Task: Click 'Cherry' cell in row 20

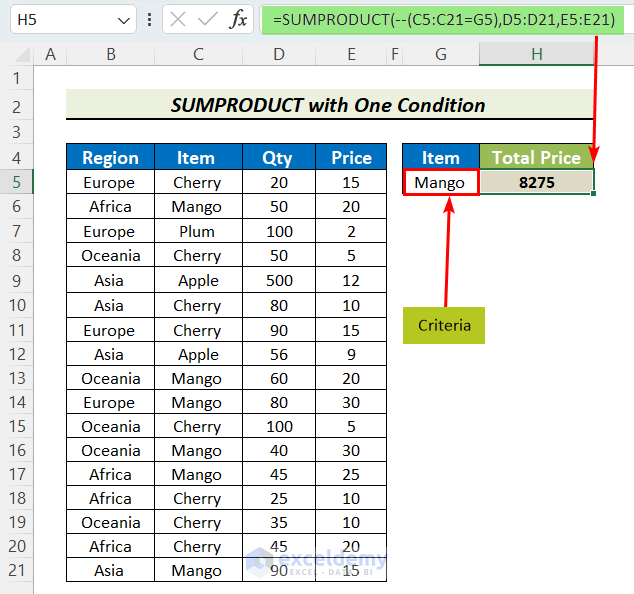Action: pos(198,546)
